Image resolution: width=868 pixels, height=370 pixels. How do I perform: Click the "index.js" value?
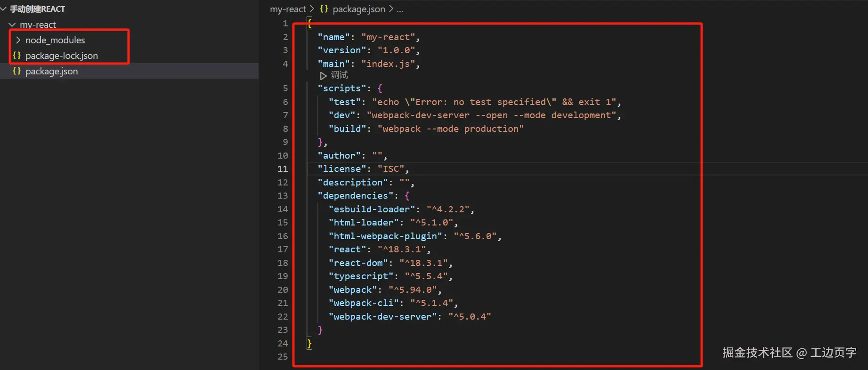tap(388, 64)
